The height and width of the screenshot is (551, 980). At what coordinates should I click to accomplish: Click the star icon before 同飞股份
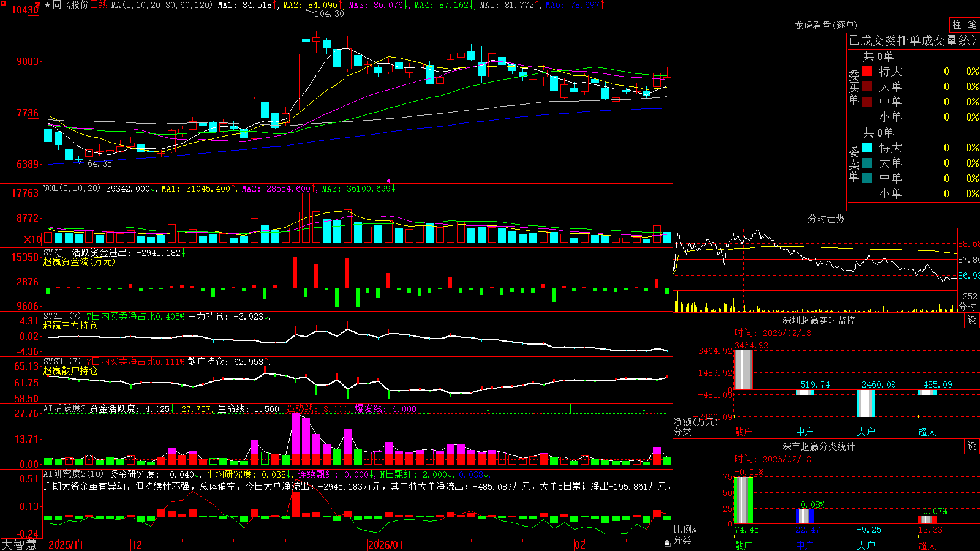48,5
